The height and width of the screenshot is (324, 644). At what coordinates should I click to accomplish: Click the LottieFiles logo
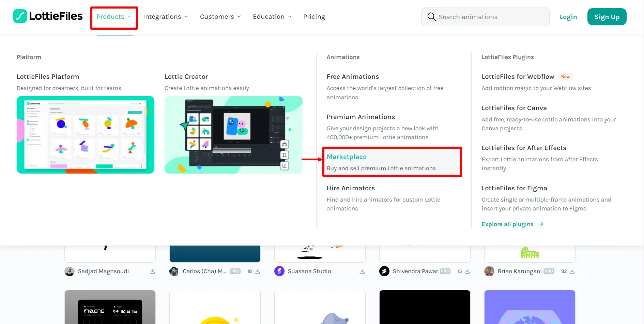(48, 16)
